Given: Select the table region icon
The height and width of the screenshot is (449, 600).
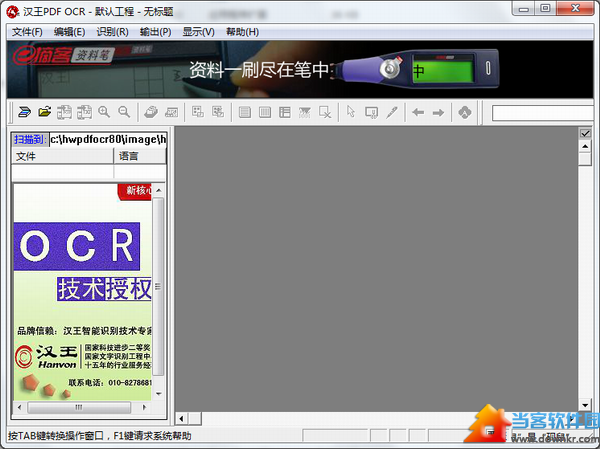Looking at the screenshot, I should [285, 112].
